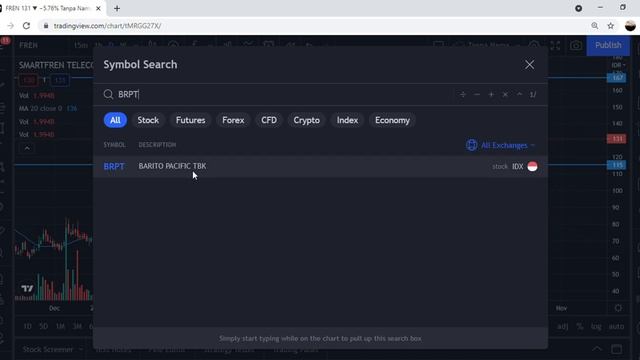Click the TradingView logo on chart

[27, 289]
